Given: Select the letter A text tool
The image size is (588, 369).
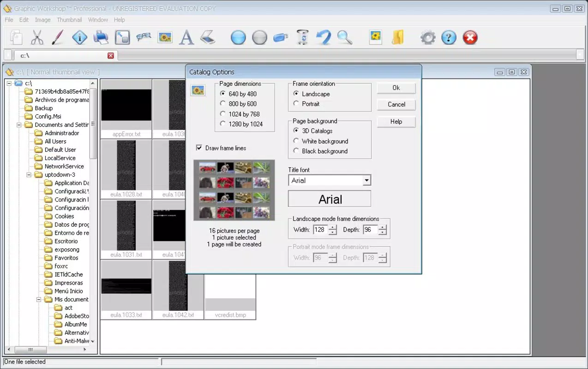Looking at the screenshot, I should [x=186, y=37].
